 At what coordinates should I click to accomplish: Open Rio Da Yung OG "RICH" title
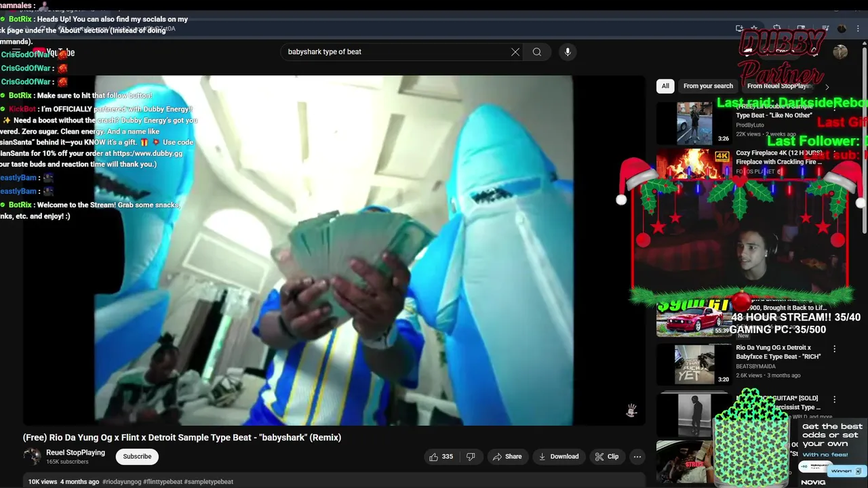778,352
